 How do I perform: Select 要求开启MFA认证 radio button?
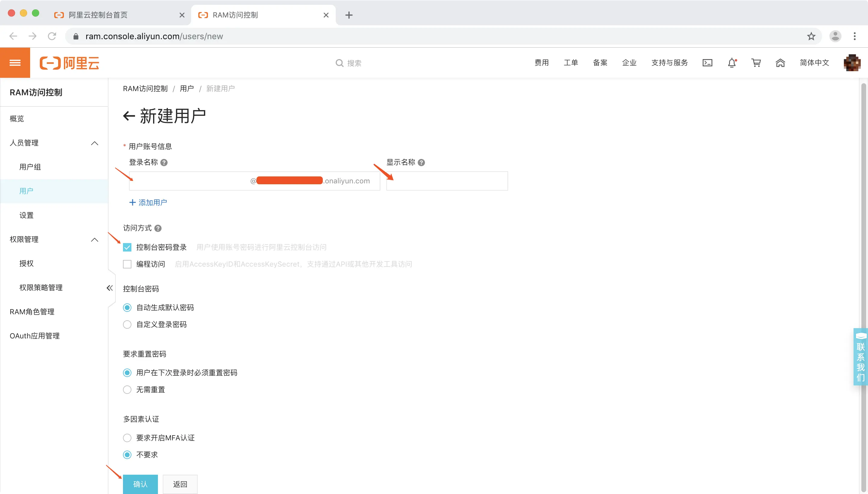127,438
